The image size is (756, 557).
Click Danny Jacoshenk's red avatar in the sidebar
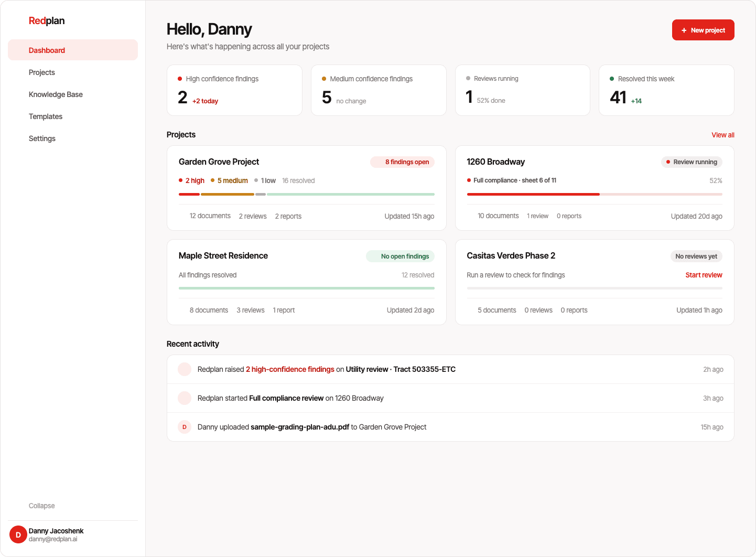[18, 534]
